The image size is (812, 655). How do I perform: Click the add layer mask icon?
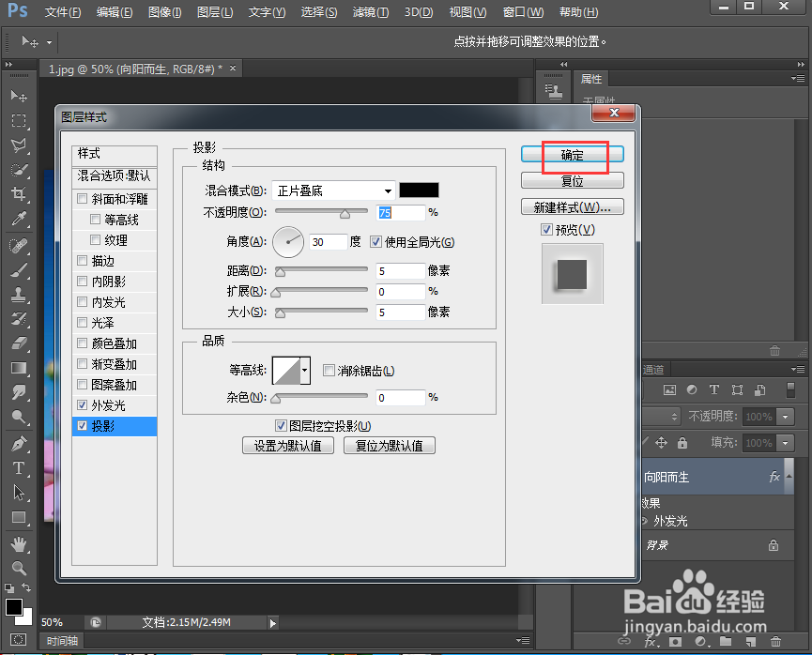click(x=675, y=642)
